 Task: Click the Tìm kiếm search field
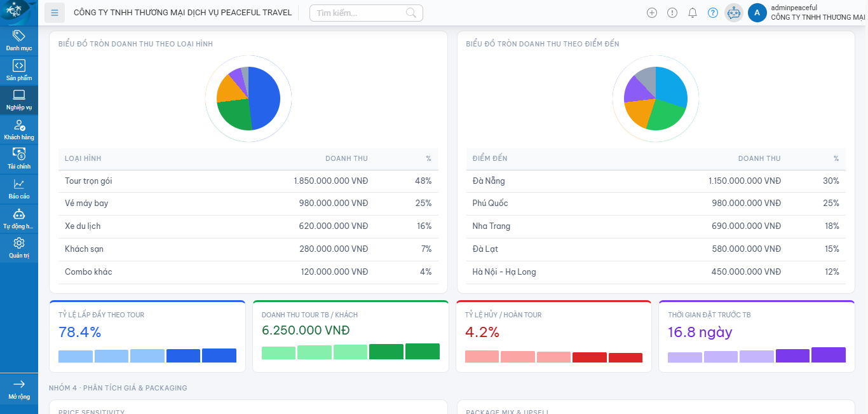(x=366, y=12)
